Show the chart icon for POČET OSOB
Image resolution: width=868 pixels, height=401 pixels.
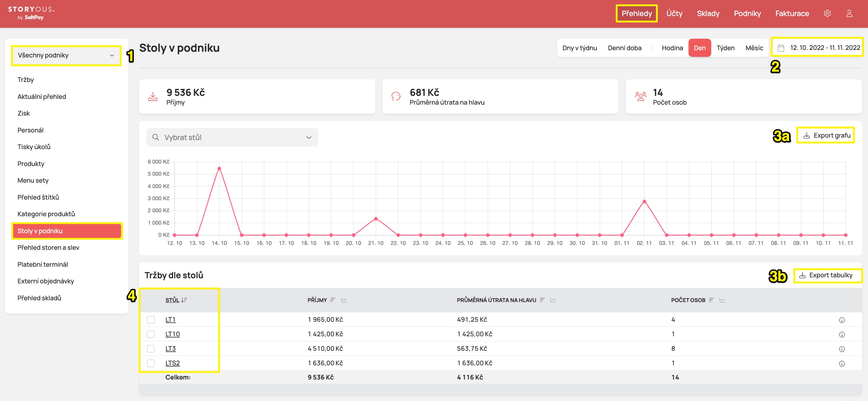[722, 300]
